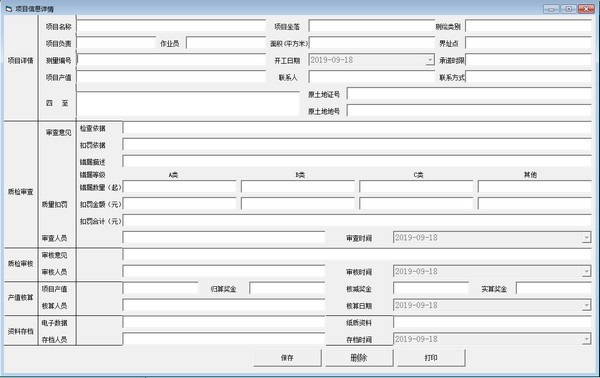Select the 界址点 text box
Viewport: 600px width, 378px height.
click(528, 43)
